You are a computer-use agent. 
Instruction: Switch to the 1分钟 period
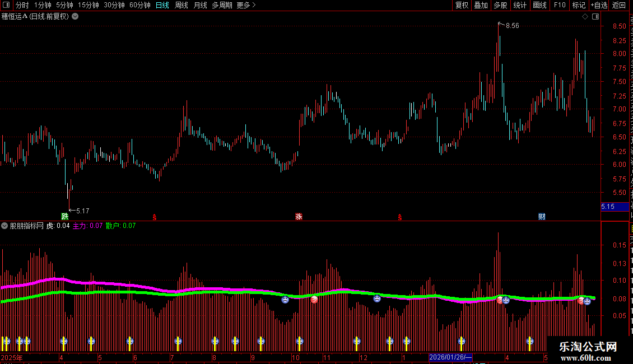43,5
